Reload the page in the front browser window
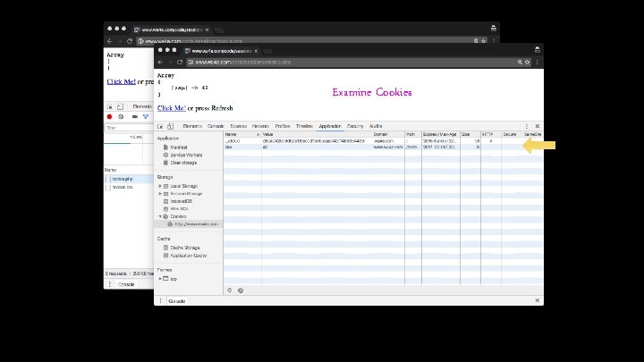644x362 pixels. [180, 62]
